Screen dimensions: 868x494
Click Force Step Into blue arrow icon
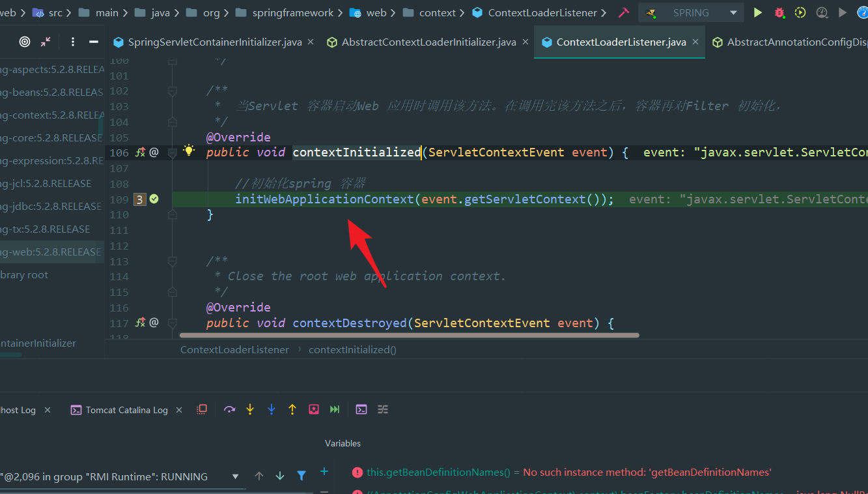pyautogui.click(x=272, y=409)
